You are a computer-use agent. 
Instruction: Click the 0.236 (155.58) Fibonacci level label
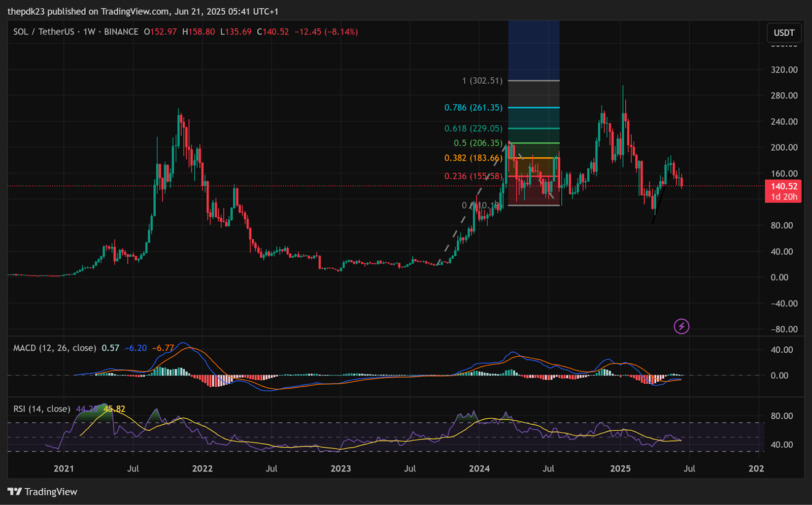[x=473, y=176]
